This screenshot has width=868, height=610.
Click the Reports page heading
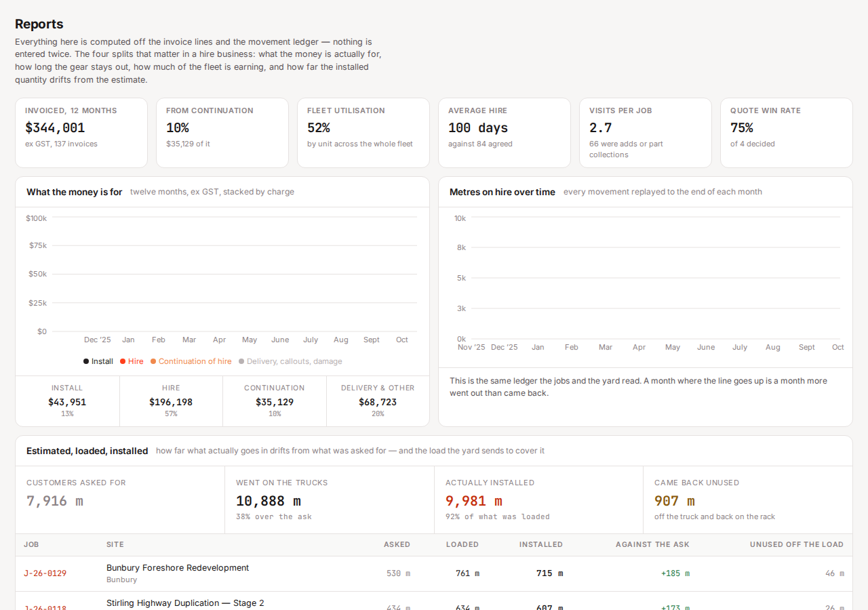pos(39,24)
